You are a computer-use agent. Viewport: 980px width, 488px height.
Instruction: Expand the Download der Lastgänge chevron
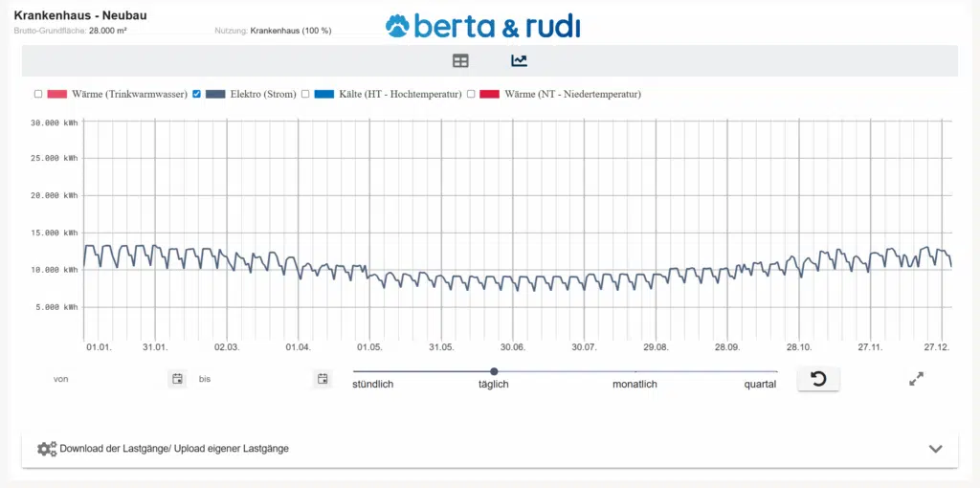[935, 449]
